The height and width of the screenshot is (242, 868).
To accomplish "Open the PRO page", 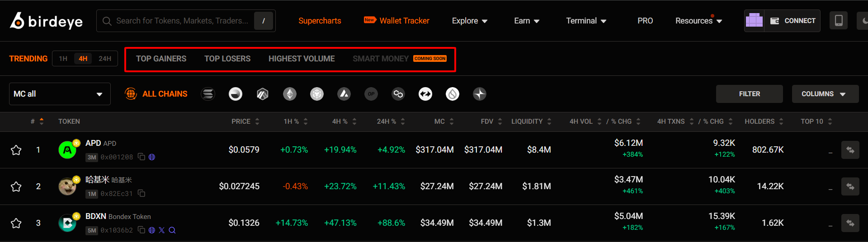I will coord(645,21).
